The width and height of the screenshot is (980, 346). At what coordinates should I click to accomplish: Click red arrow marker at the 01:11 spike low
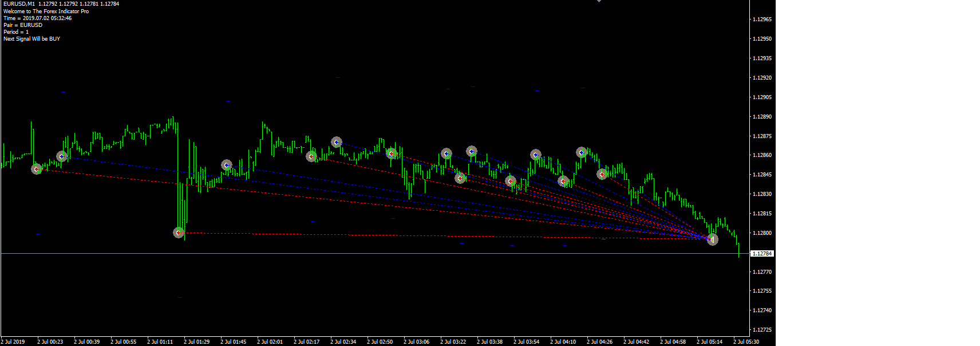(179, 233)
